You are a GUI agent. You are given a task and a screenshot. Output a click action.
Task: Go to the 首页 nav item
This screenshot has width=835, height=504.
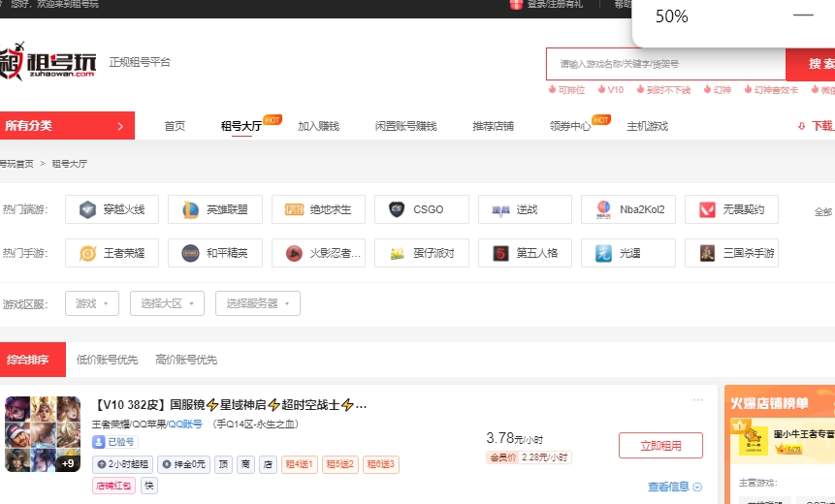[175, 126]
